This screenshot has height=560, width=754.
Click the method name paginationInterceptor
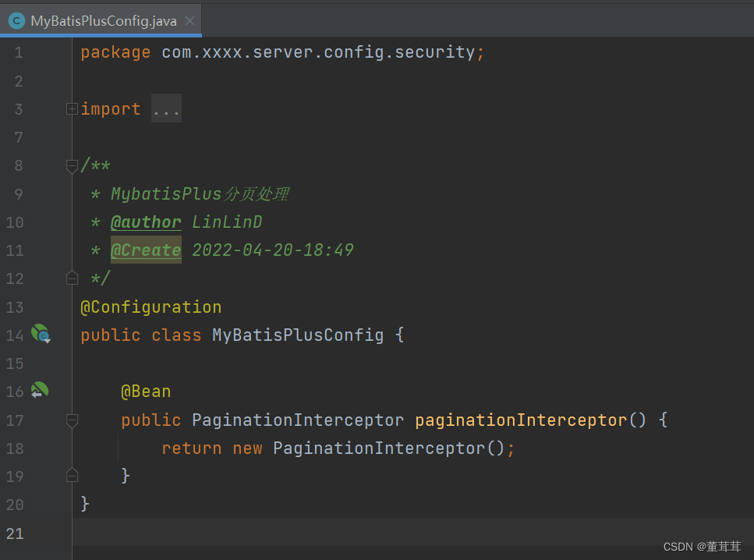coord(521,420)
